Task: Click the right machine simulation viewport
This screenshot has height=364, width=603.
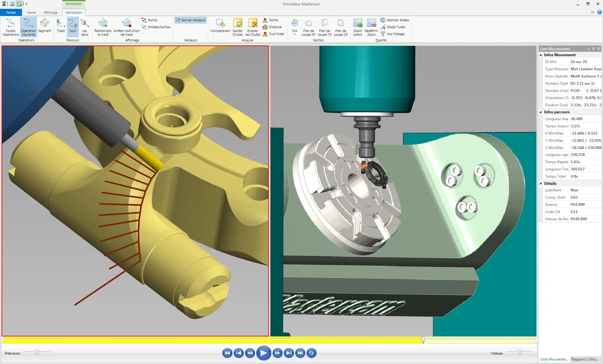Action: pyautogui.click(x=403, y=191)
